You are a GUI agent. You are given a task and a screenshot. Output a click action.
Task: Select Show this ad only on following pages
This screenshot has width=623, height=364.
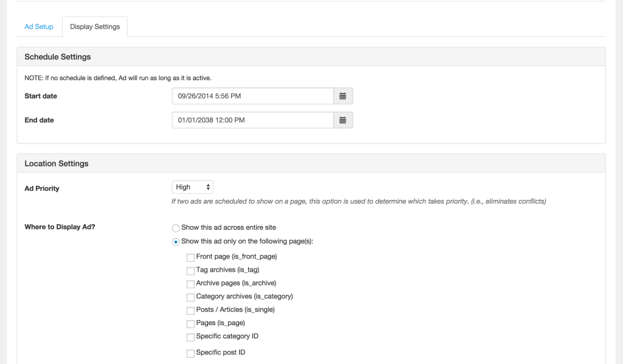click(x=176, y=242)
